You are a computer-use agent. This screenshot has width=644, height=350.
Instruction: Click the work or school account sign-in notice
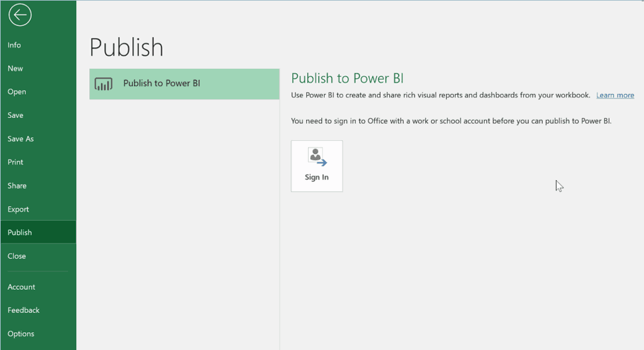tap(451, 121)
